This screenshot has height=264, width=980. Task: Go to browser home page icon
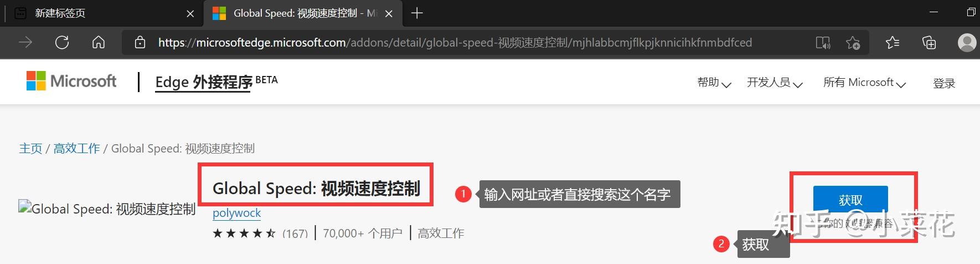tap(99, 43)
